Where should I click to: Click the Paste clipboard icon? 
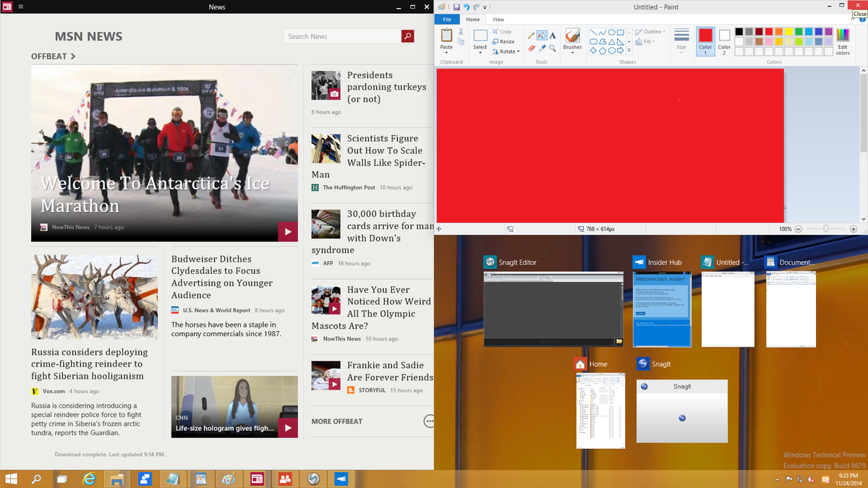[x=446, y=35]
